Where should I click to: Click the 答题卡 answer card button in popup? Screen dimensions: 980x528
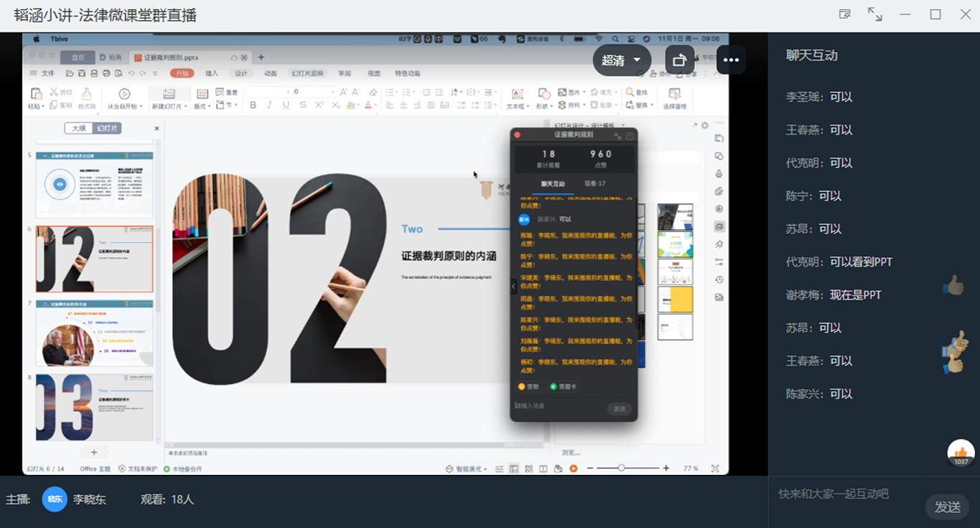564,386
